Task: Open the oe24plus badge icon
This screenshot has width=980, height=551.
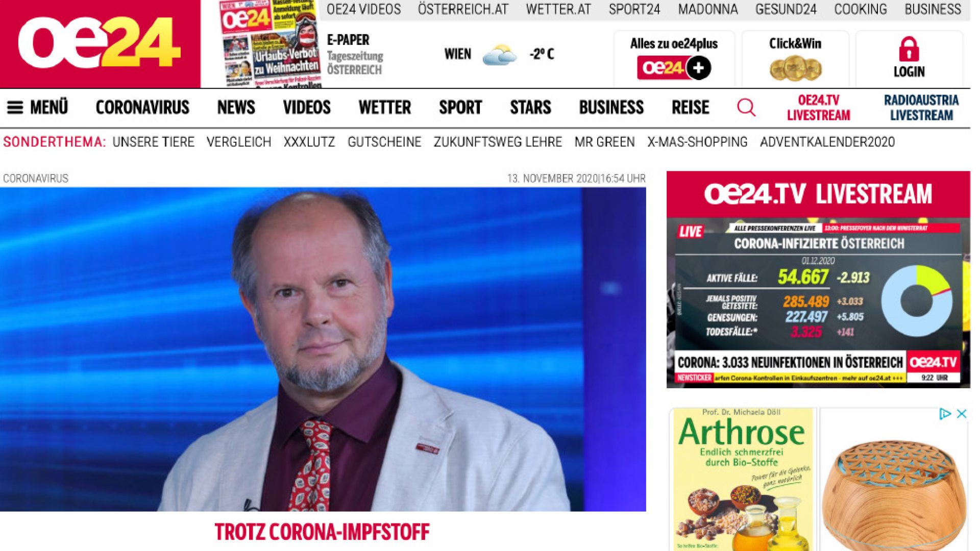Action: 674,68
